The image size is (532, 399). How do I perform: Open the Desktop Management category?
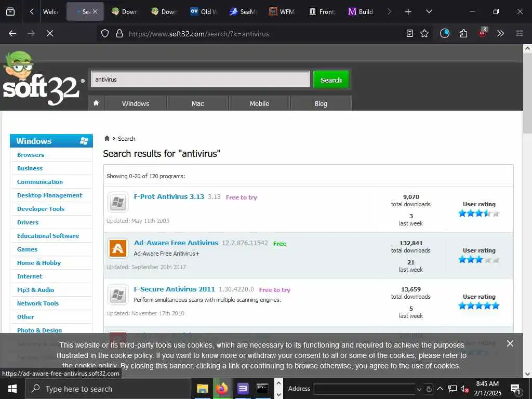49,195
